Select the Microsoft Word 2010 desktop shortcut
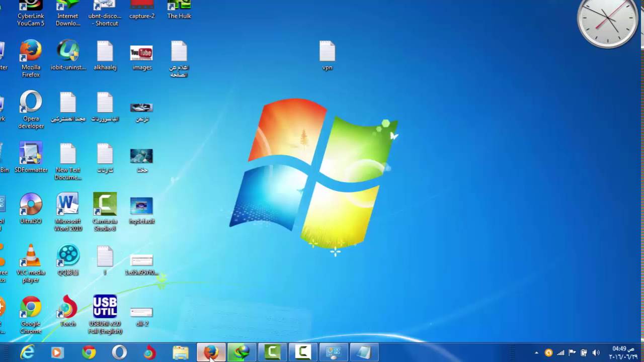This screenshot has width=644, height=362. click(x=68, y=212)
